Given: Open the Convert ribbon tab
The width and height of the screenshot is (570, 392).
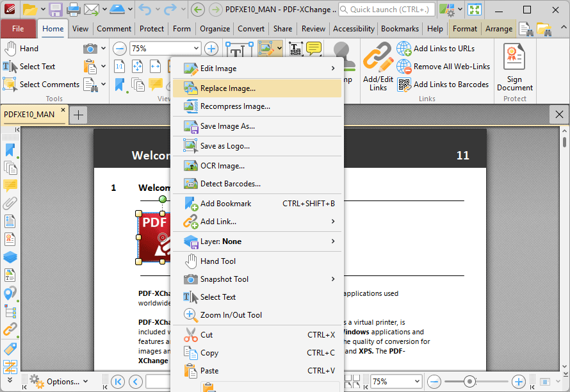Looking at the screenshot, I should tap(251, 29).
